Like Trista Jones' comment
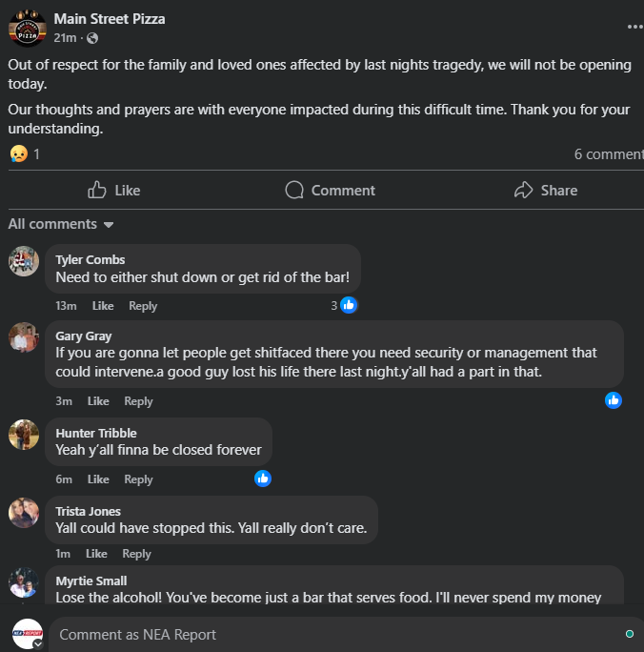This screenshot has height=652, width=644. click(x=96, y=554)
